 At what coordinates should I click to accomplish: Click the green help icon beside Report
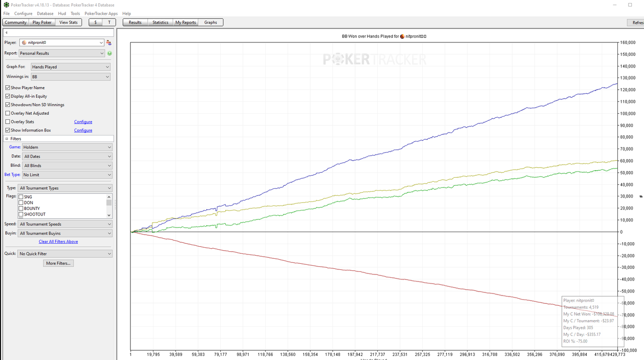[x=109, y=53]
